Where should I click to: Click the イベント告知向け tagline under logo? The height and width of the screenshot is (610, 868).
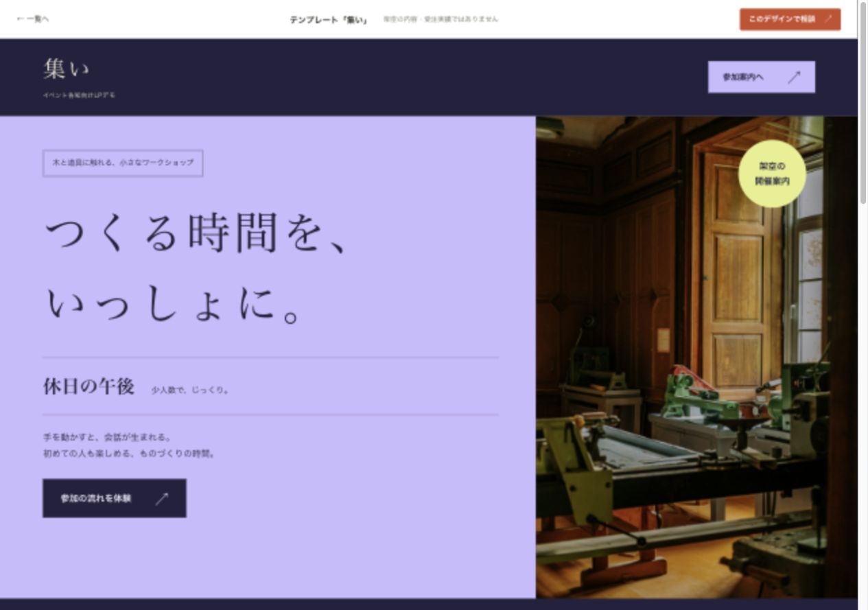tap(79, 95)
